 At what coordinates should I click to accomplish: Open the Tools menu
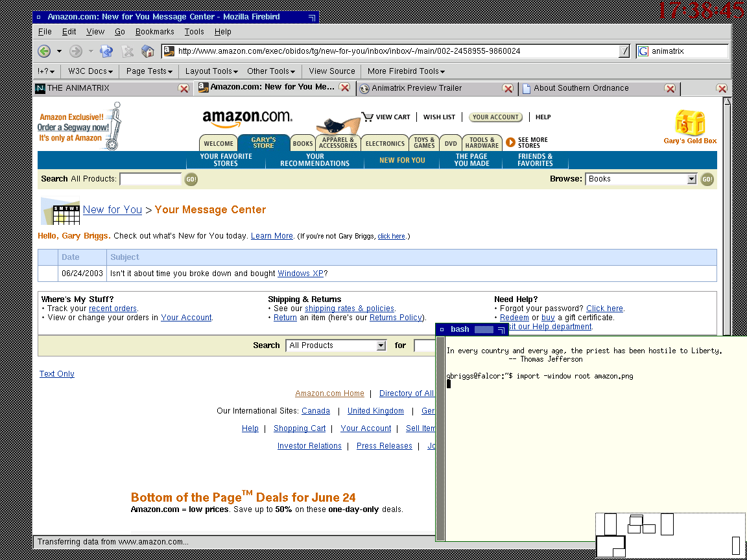(x=194, y=32)
